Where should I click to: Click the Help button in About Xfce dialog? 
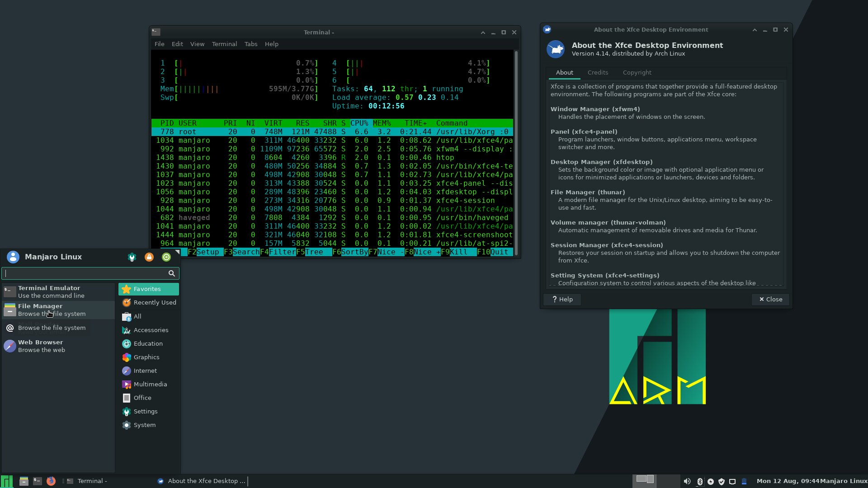[x=562, y=300]
